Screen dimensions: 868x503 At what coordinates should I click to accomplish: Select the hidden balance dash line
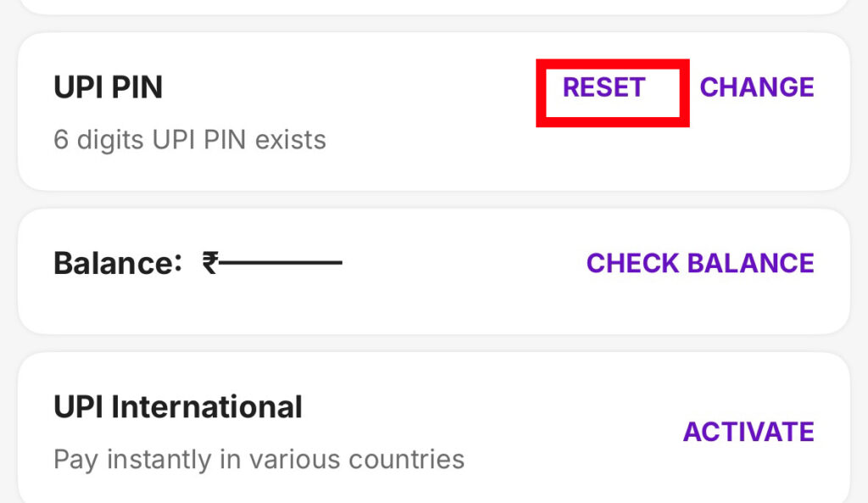281,263
